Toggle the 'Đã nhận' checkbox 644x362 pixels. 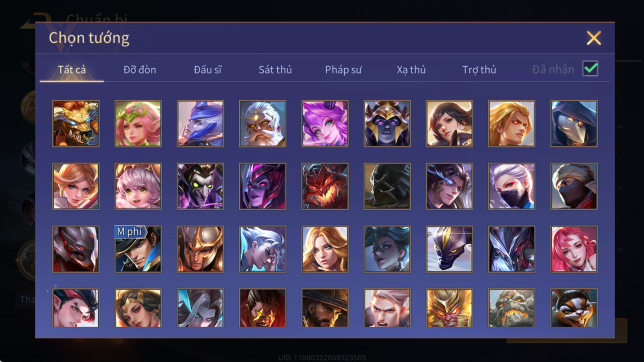tap(590, 69)
